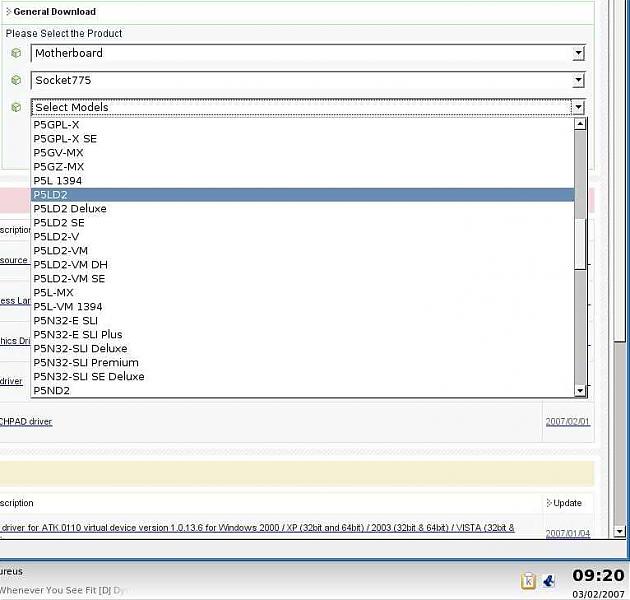Collapse the Select Models dropdown
This screenshot has height=600, width=630.
tap(578, 107)
